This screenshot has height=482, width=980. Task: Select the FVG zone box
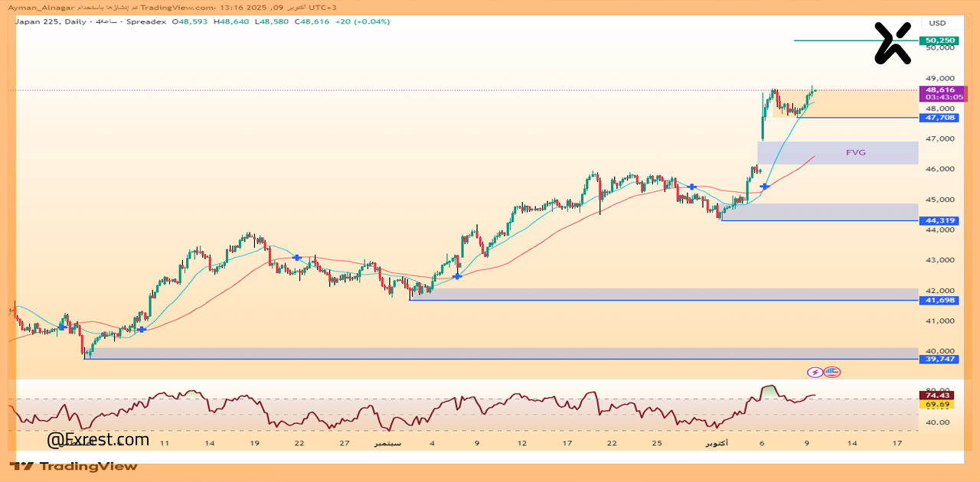point(838,152)
